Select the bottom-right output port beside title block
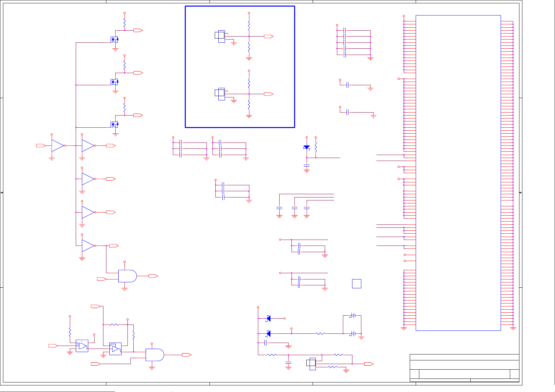Viewport: 555px width, 392px height. tap(369, 364)
